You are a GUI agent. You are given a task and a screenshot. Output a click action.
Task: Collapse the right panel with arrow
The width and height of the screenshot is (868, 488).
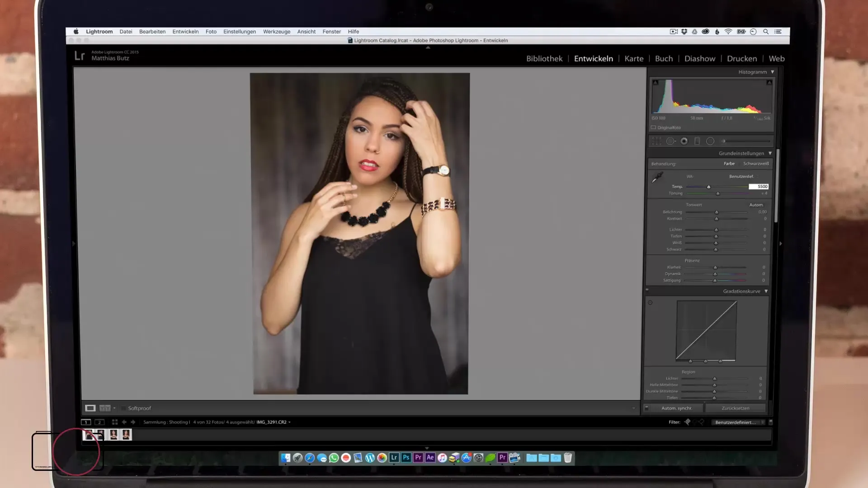[x=780, y=244]
